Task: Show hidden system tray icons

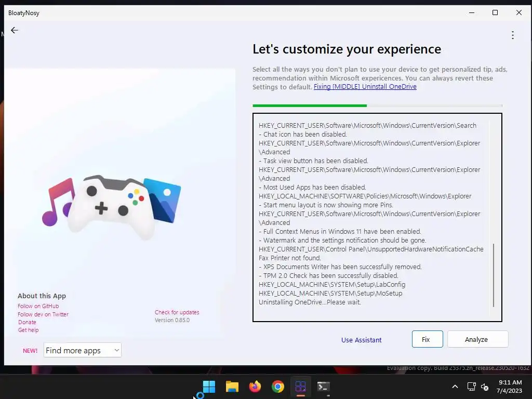Action: pos(455,387)
